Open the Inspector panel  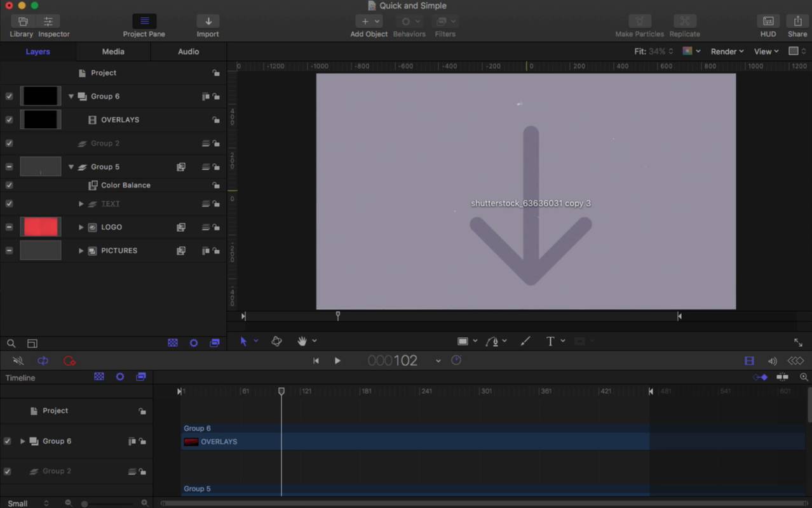click(48, 22)
